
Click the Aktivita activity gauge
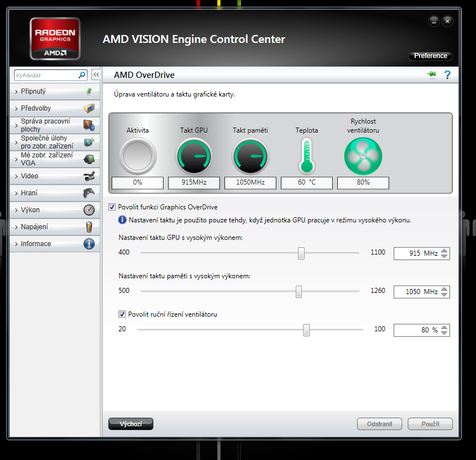138,156
